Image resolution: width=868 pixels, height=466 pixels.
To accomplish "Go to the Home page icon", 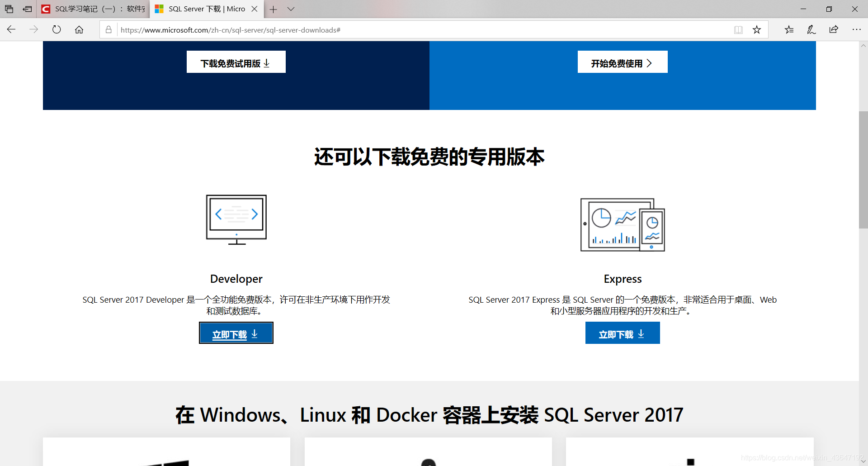I will (79, 30).
